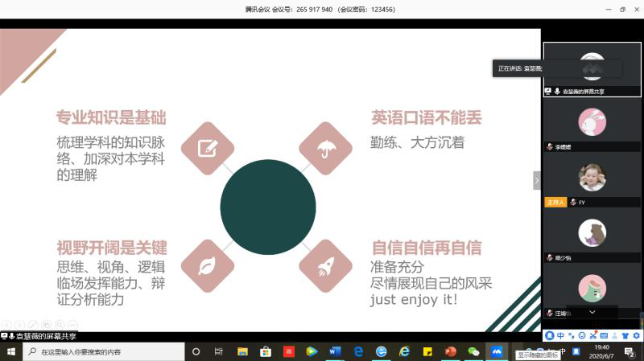Select 李嘉媛's rabbit avatar video tile

[x=592, y=122]
